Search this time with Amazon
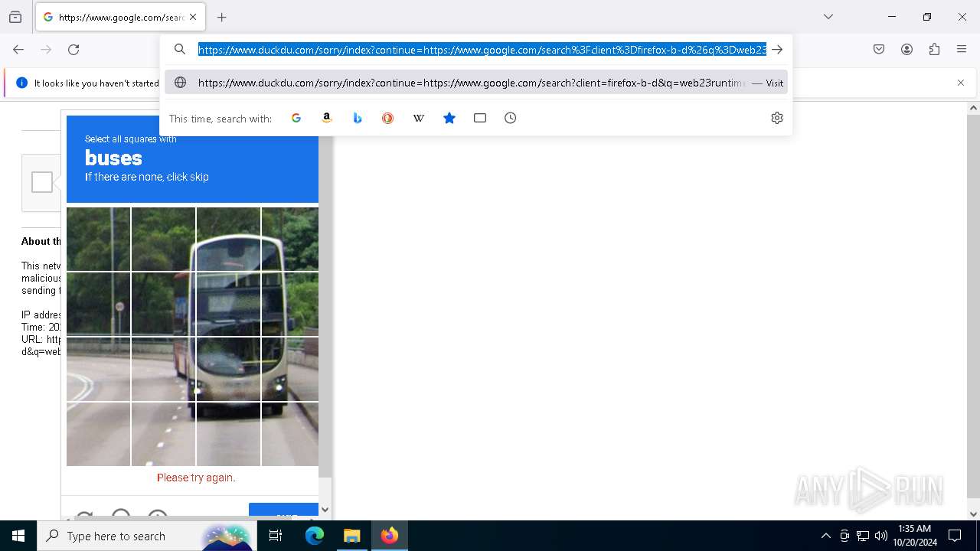 point(327,118)
